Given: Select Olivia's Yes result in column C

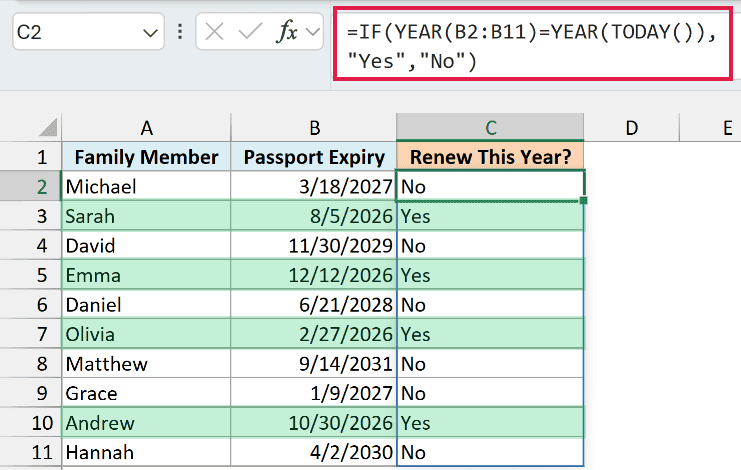Looking at the screenshot, I should click(491, 334).
